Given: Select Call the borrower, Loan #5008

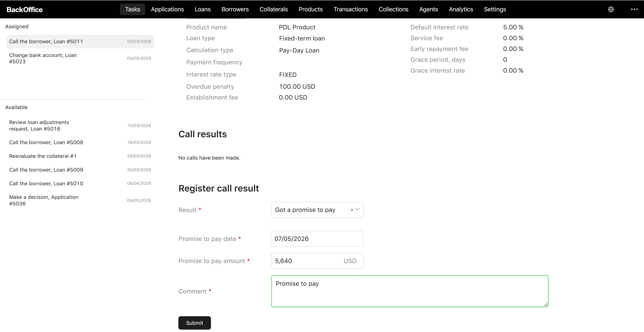Looking at the screenshot, I should tap(80, 142).
